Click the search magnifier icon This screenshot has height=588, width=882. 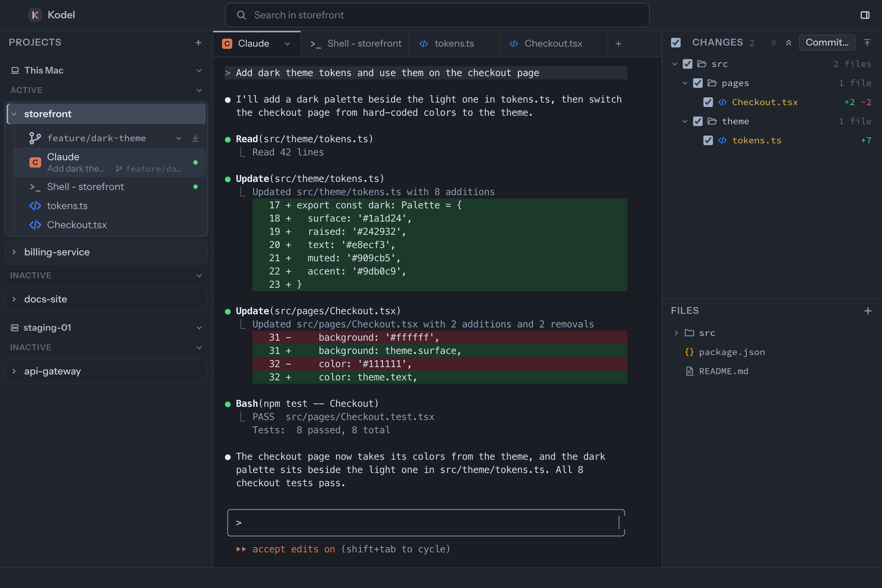click(241, 15)
